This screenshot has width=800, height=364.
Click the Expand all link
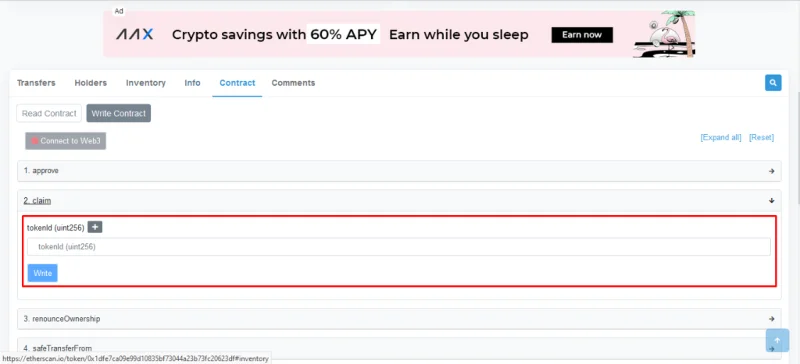721,137
